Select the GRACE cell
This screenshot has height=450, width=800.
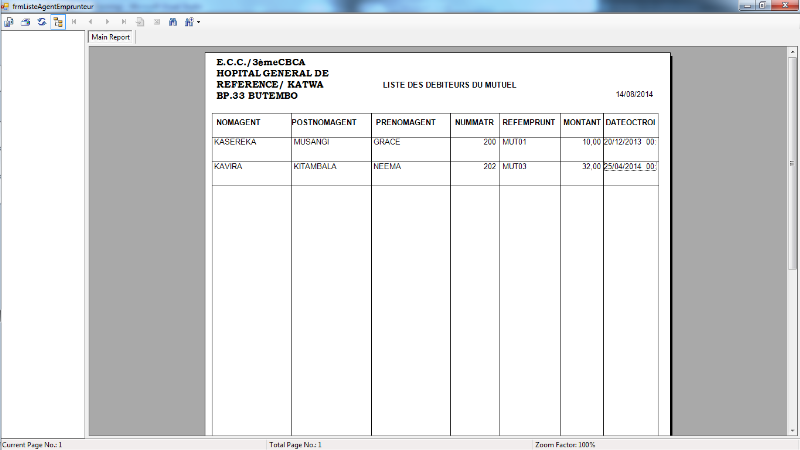387,142
